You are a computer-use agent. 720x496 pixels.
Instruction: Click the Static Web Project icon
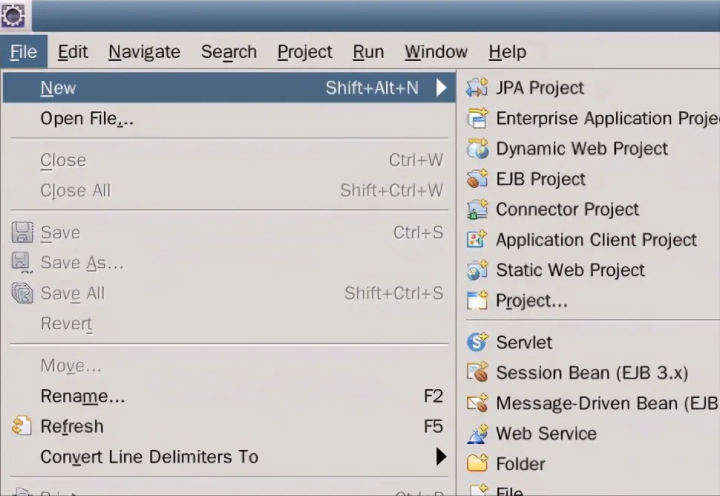point(477,270)
